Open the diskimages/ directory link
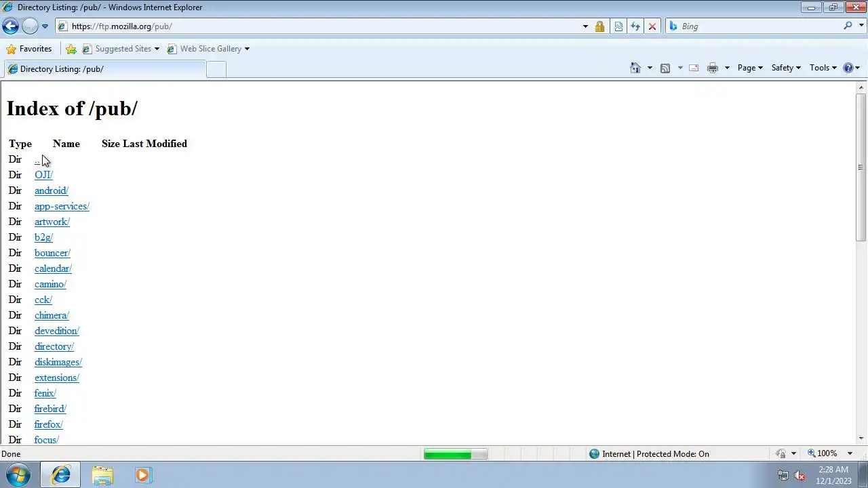 [x=58, y=362]
